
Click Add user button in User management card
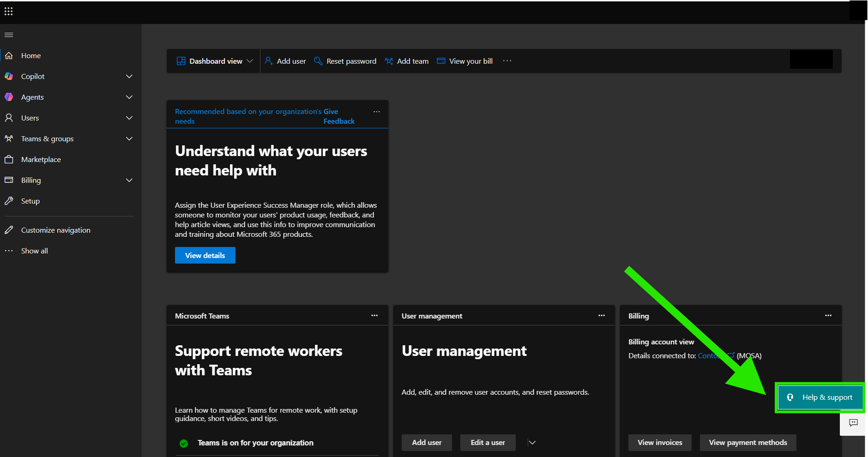427,443
